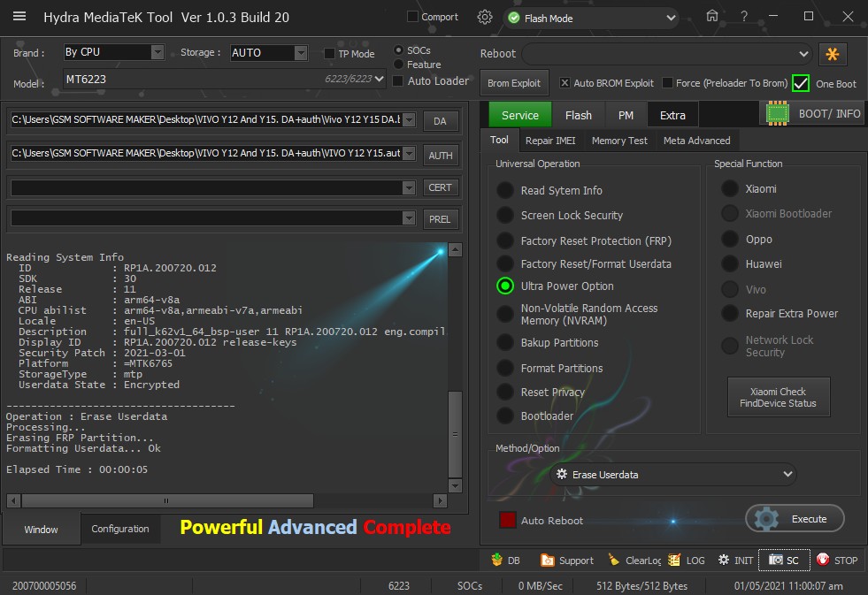This screenshot has height=595, width=868.
Task: Select Factory Reset Protection (FRP) option
Action: 505,240
